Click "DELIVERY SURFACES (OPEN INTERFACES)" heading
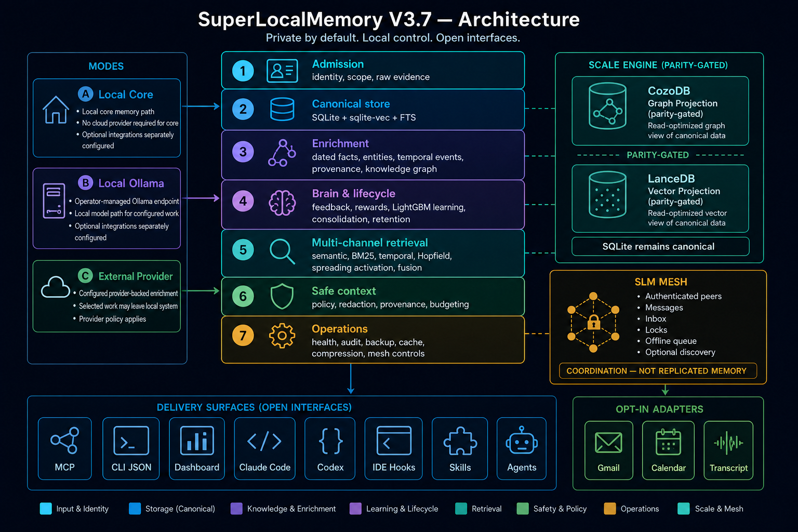This screenshot has width=798, height=532. tap(254, 407)
